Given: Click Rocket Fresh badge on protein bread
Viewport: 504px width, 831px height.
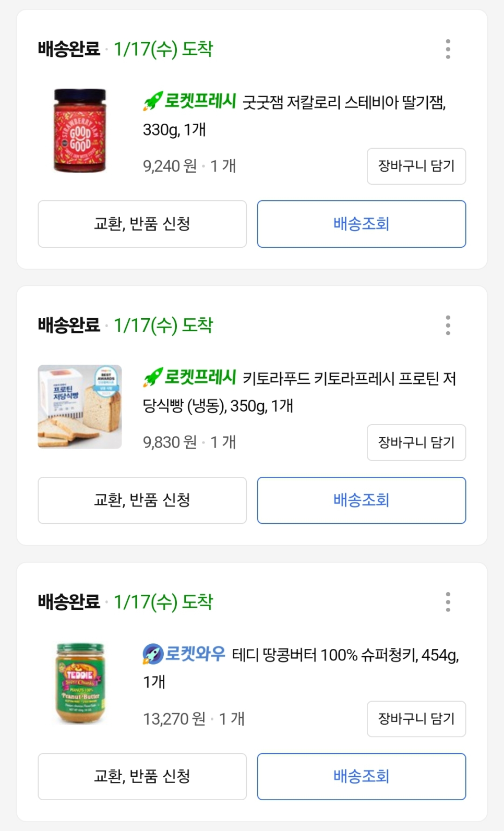Looking at the screenshot, I should (190, 377).
